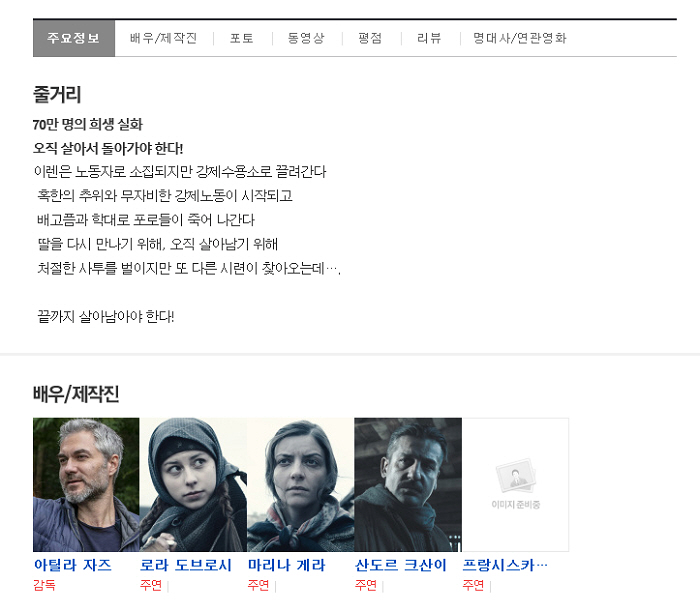Click the line '70만 명의 희생 실화'
The image size is (700, 611).
pos(88,124)
